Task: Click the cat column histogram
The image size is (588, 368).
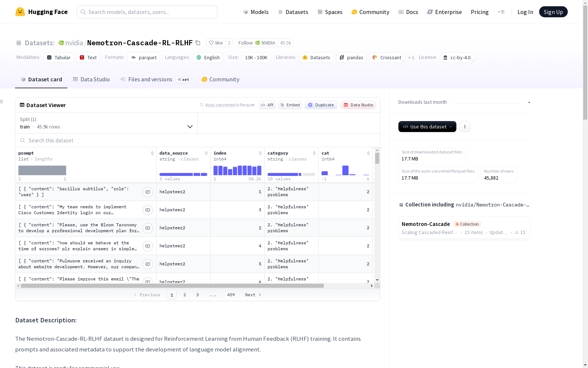Action: (345, 170)
